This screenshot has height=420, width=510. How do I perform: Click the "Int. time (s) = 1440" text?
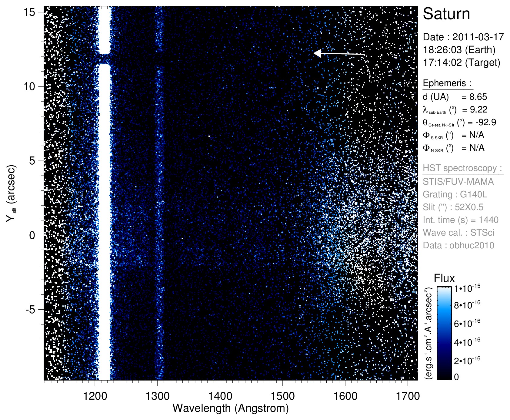click(460, 220)
